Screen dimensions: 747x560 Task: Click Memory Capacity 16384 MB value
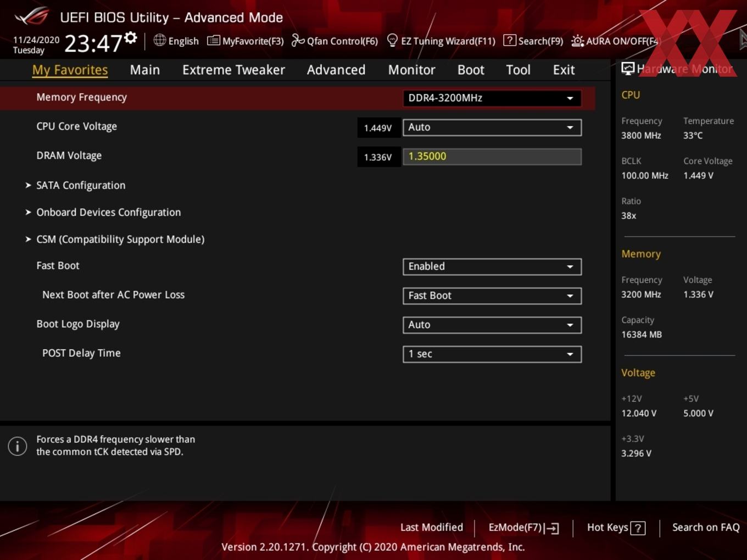click(641, 334)
